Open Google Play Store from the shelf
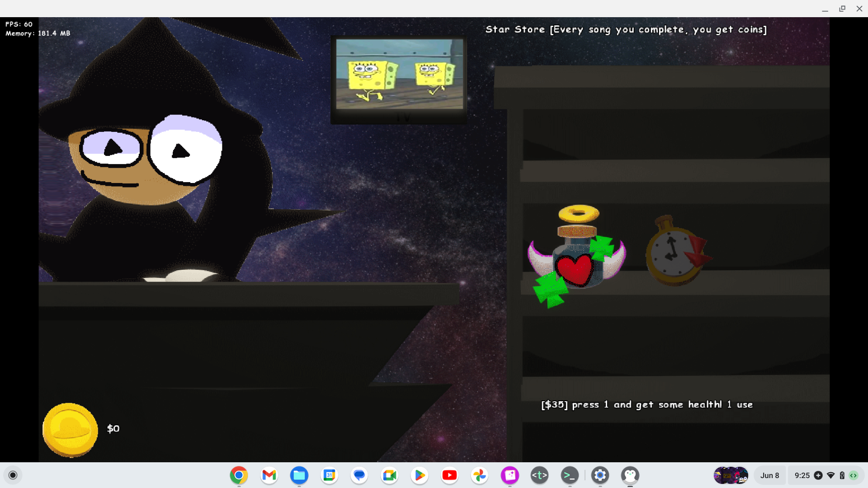This screenshot has height=488, width=868. (x=420, y=475)
